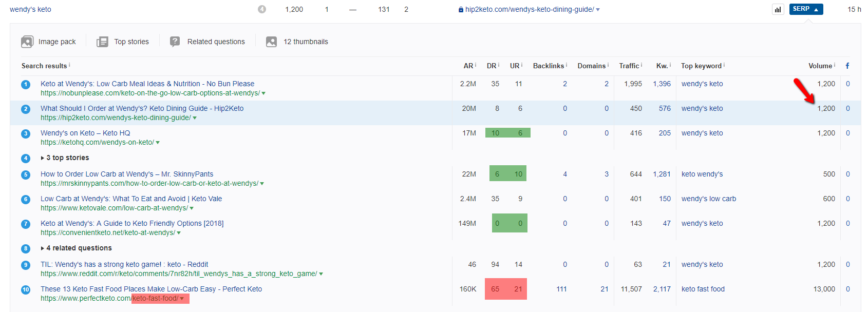The image size is (868, 312).
Task: Open dropdown arrow after nobunplease.com URL
Action: click(x=263, y=93)
